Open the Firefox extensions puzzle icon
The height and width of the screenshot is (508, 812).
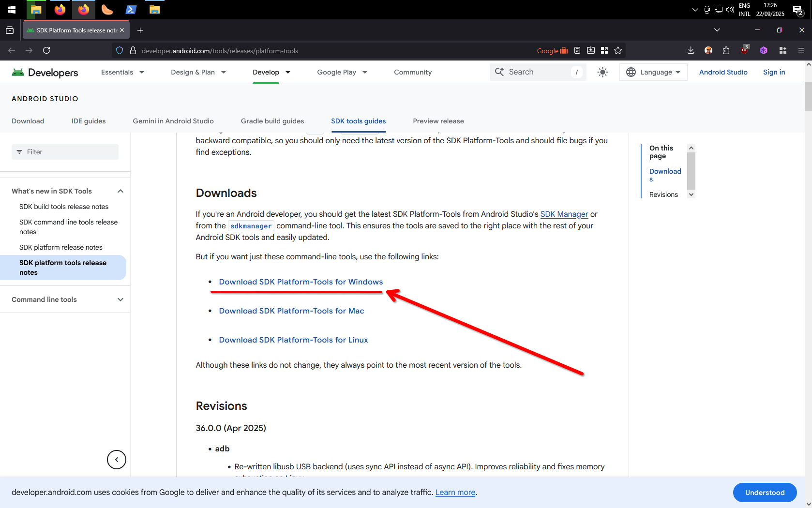[x=726, y=50]
